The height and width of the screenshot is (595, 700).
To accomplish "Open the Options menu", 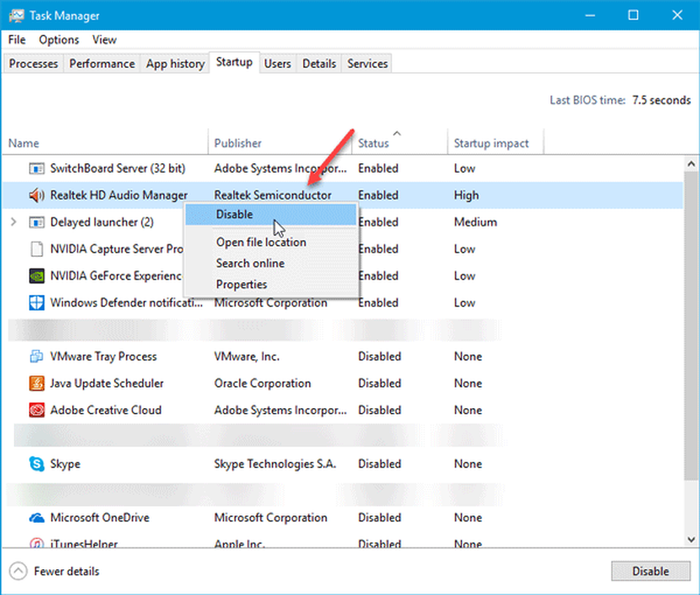I will coord(59,40).
